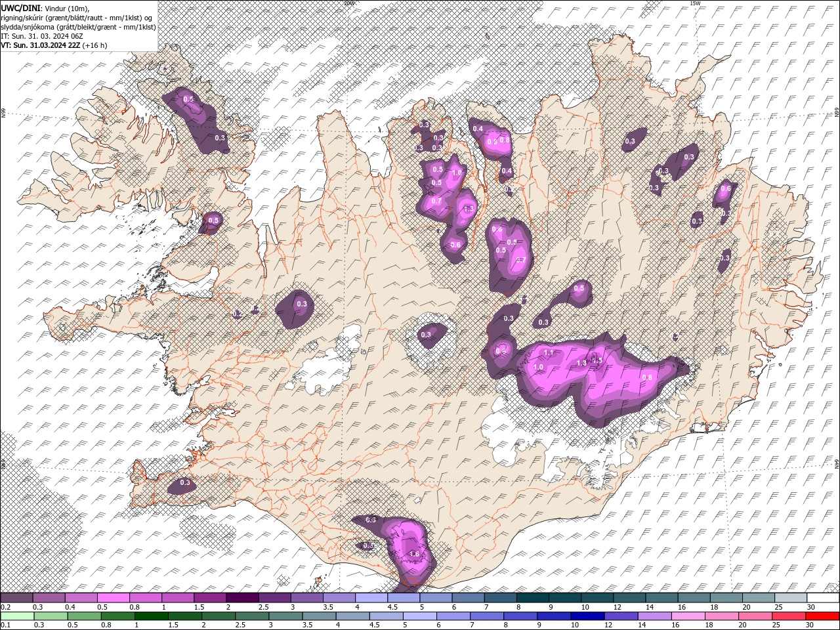Pick the orchid upper legend swatch for 0.4
The image size is (840, 630).
click(81, 598)
